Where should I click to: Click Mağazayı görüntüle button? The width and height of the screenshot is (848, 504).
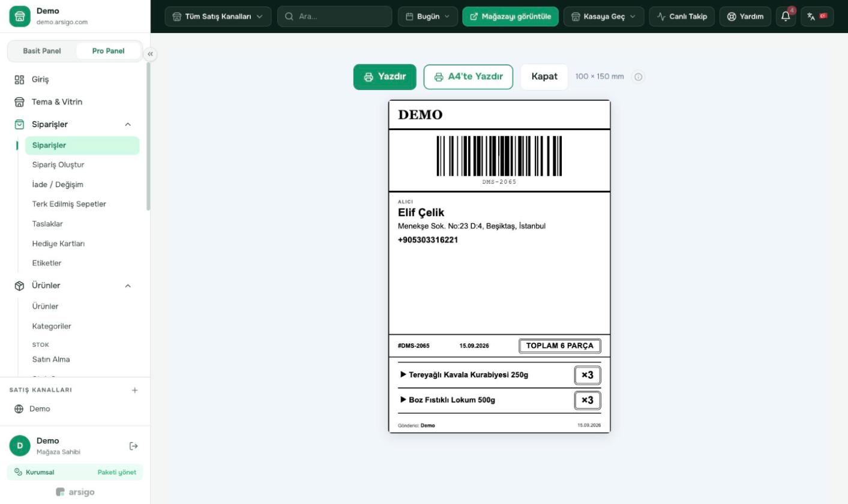(510, 16)
